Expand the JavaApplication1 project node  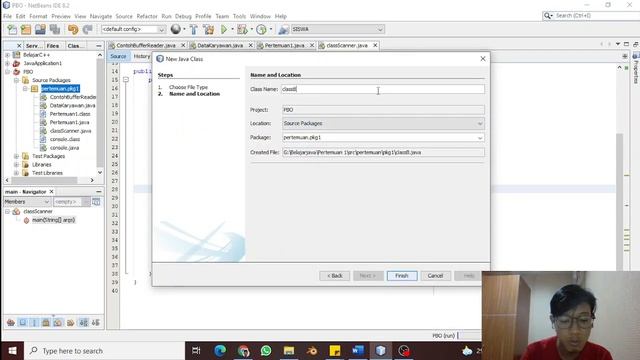point(7,63)
